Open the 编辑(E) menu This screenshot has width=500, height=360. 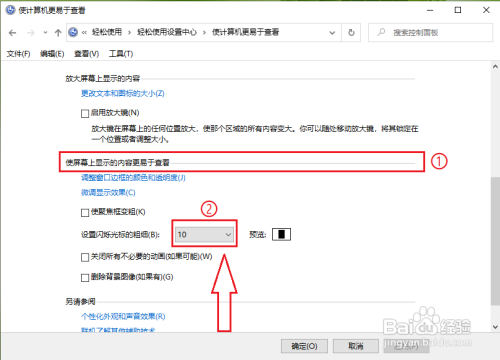tap(52, 54)
